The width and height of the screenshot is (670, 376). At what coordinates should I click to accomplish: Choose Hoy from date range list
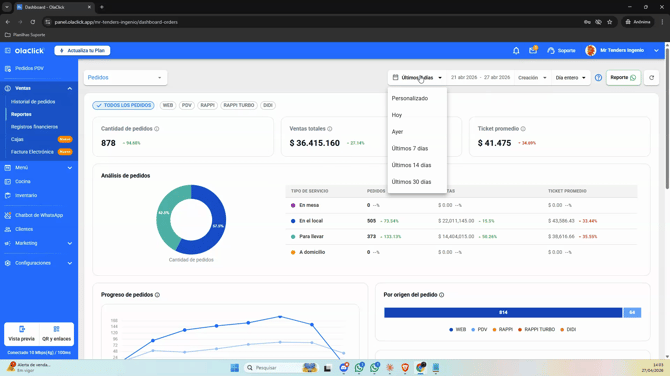pyautogui.click(x=417, y=115)
